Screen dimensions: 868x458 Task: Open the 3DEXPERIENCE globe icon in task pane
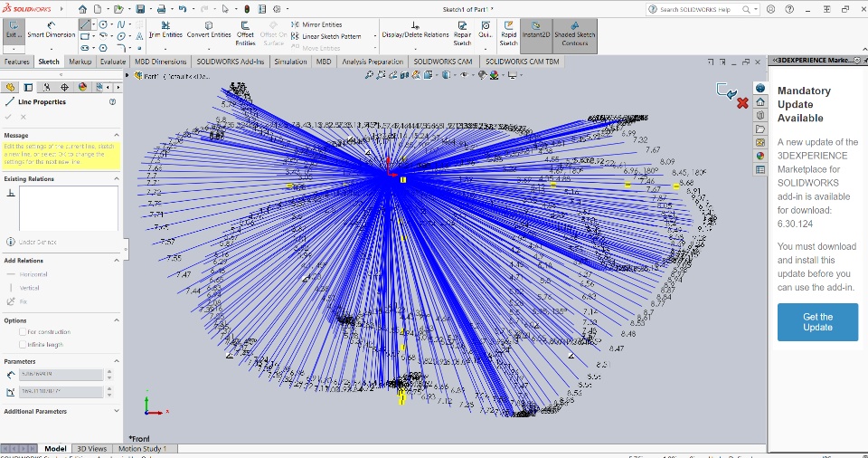point(760,88)
